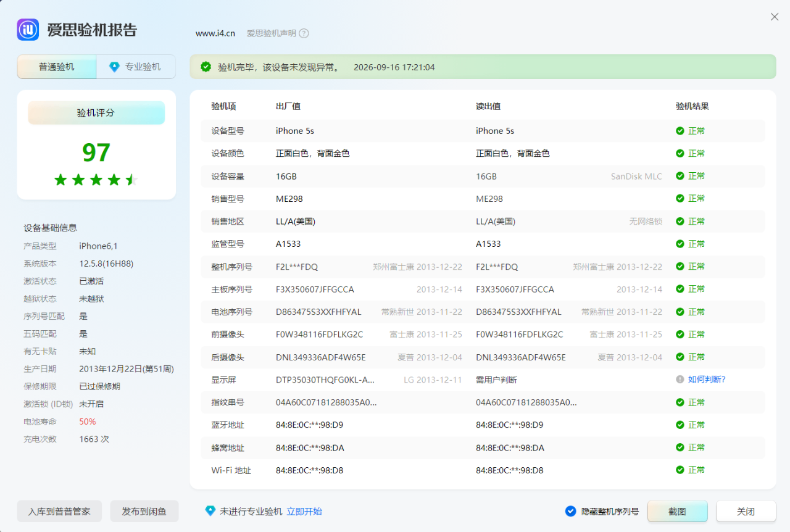
Task: Click the green check icon in the 后摄像头 row
Action: pyautogui.click(x=680, y=357)
